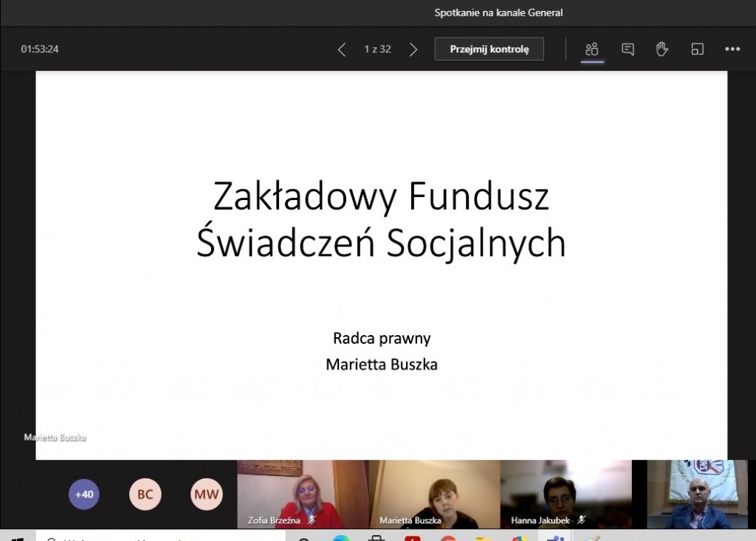Open the meeting chat conversation
Viewport: 756px width, 541px height.
coord(627,49)
